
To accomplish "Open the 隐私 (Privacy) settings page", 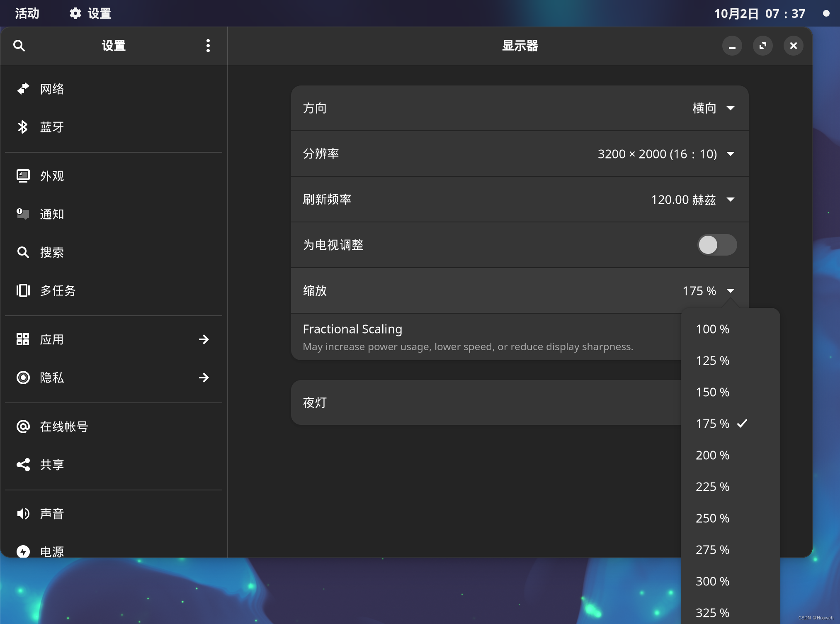I will point(51,378).
